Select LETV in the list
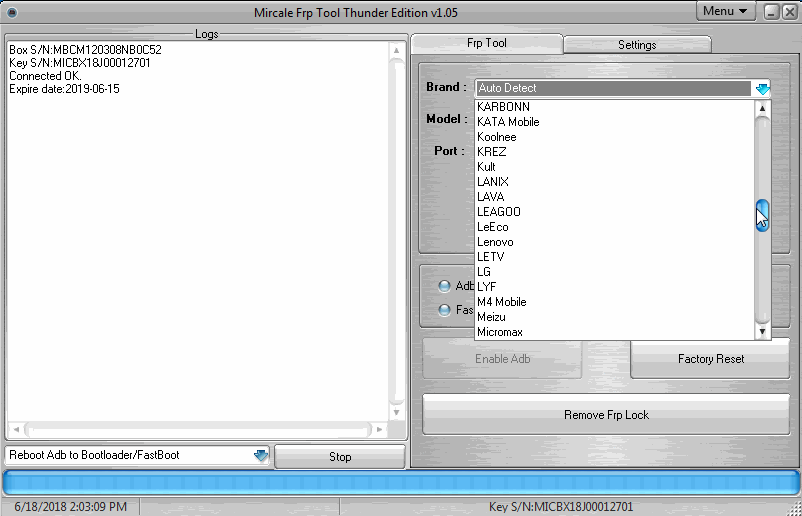802x516 pixels. tap(615, 257)
